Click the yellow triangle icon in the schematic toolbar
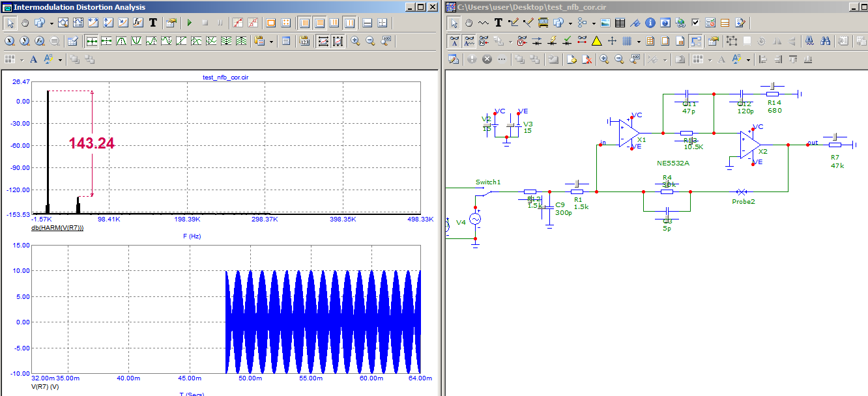Viewport: 868px width, 396px height. pyautogui.click(x=596, y=41)
